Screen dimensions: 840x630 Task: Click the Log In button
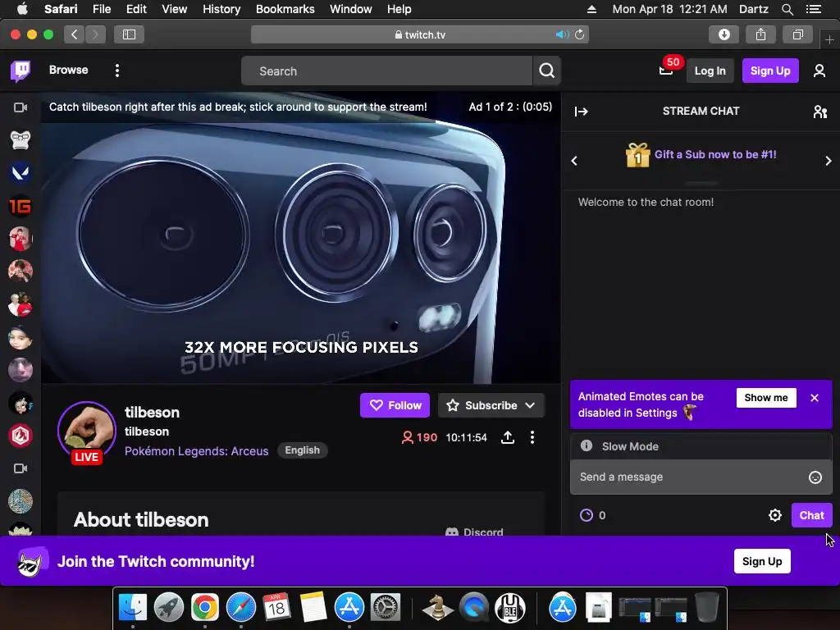tap(710, 71)
